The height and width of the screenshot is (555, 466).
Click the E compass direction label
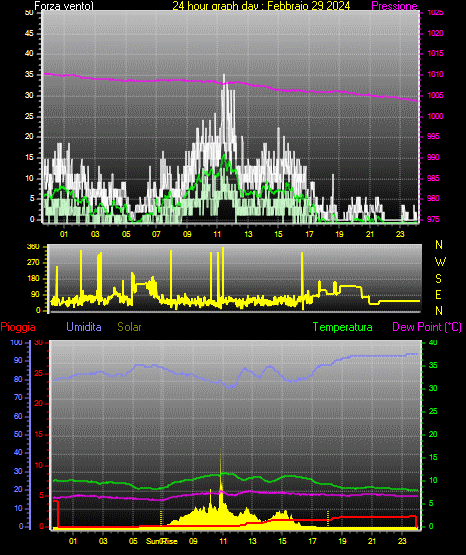438,294
